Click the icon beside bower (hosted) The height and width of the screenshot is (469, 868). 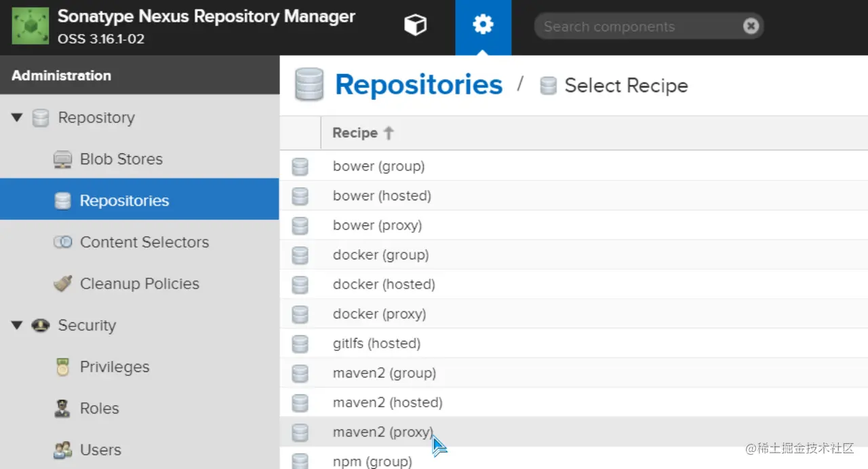(300, 196)
